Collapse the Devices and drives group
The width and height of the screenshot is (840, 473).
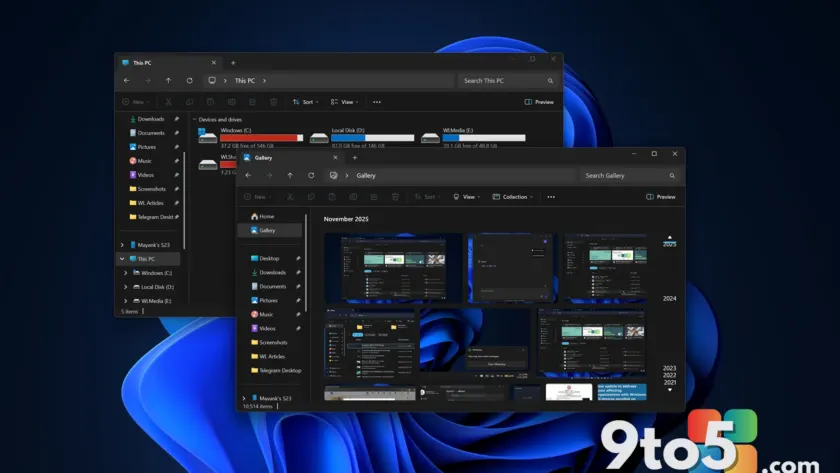[x=194, y=119]
